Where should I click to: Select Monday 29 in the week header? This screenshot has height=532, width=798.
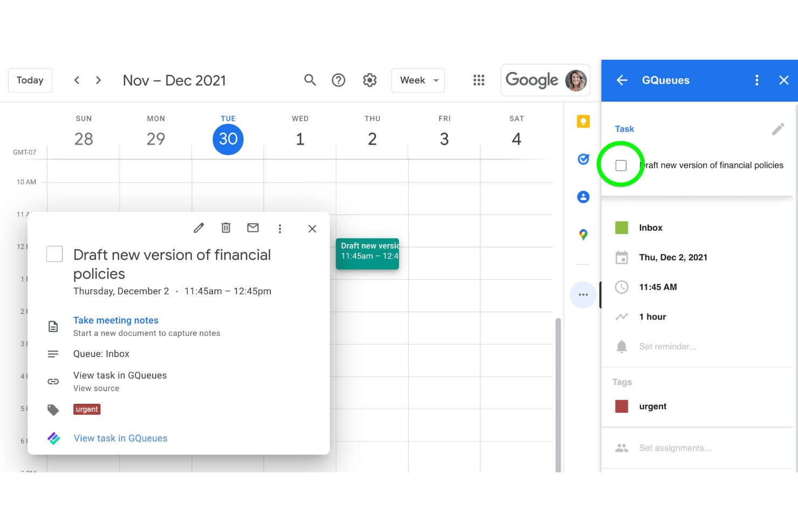click(x=156, y=139)
